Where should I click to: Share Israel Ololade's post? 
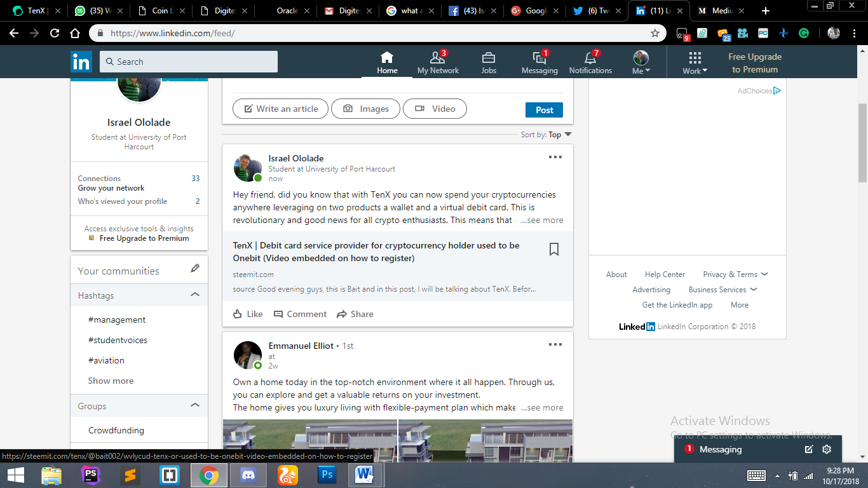355,314
